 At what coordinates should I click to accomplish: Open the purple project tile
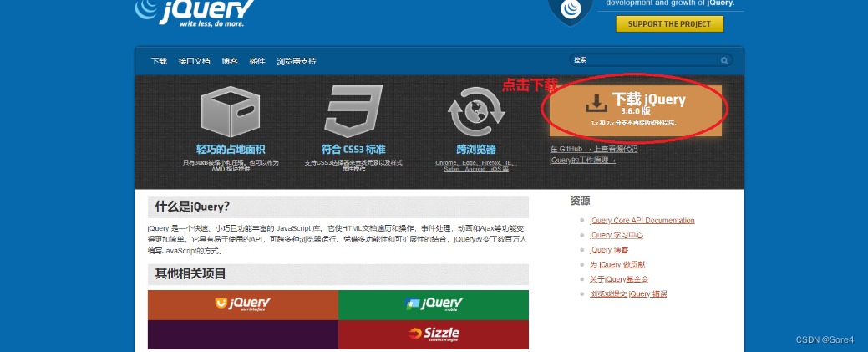(243, 334)
